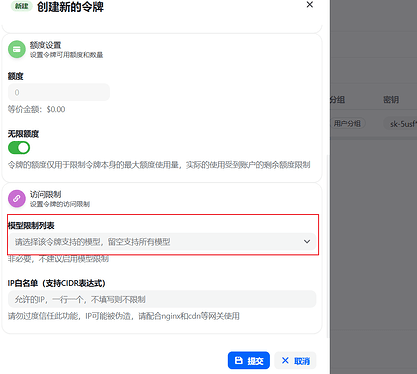Close the 创建新的令牌 panel
The width and height of the screenshot is (417, 374).
309,5
